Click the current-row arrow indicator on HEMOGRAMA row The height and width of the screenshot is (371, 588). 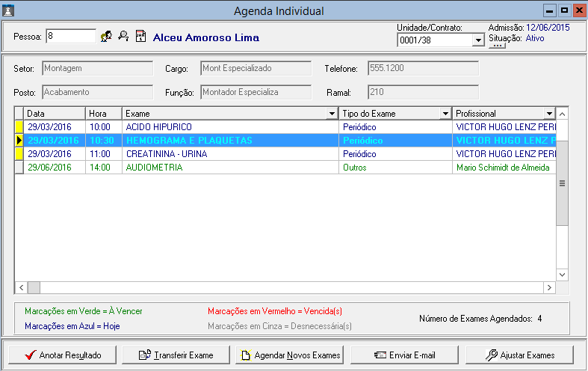[20, 140]
